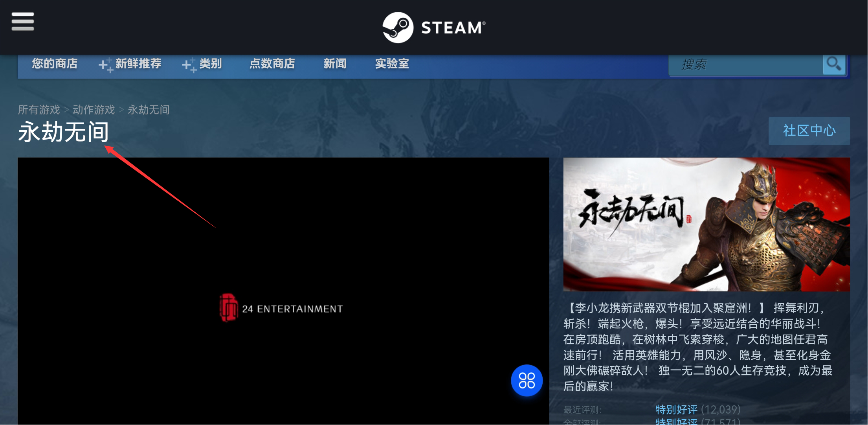The width and height of the screenshot is (868, 425).
Task: Click the 永劫无间 header artwork image
Action: click(707, 224)
